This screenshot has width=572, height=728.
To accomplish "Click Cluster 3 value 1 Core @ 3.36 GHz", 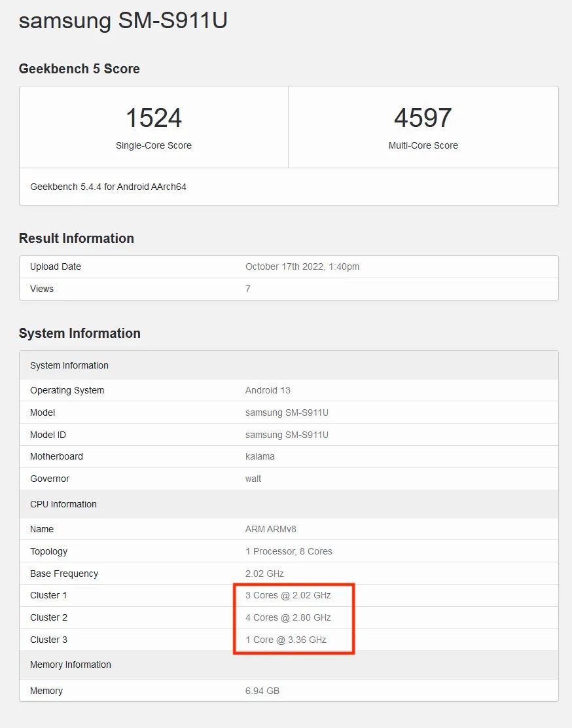I will (x=285, y=640).
